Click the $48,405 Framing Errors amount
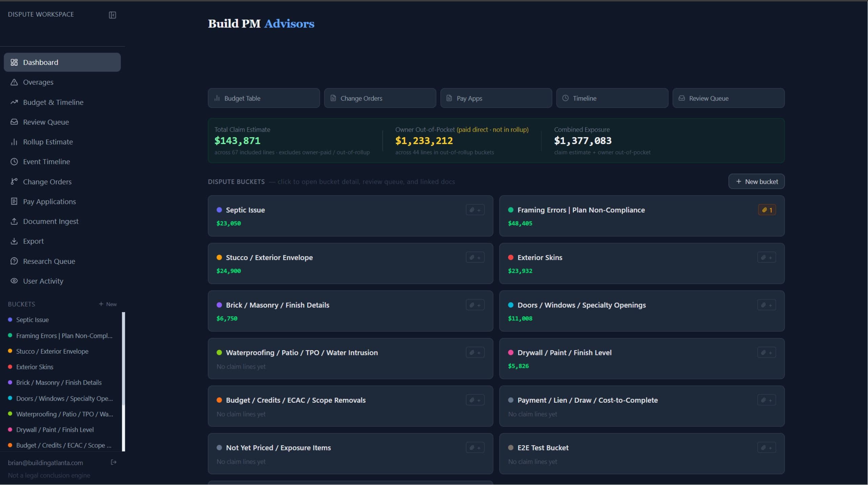 pyautogui.click(x=520, y=223)
